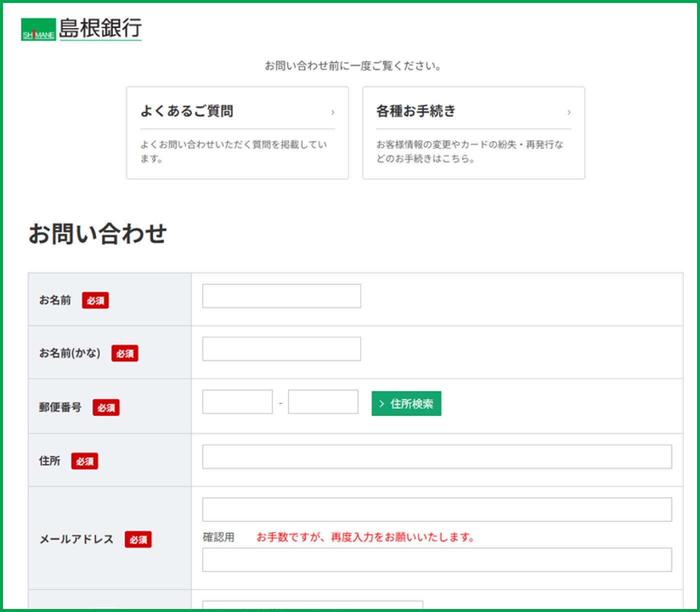
Task: Click the お客様情報の変更 description text
Action: pos(470,152)
